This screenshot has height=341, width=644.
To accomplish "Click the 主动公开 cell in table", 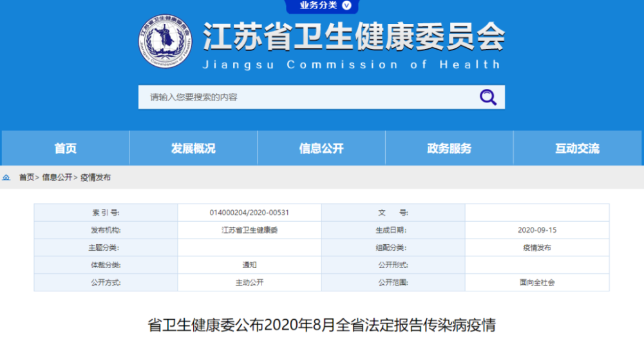I will coord(249,282).
